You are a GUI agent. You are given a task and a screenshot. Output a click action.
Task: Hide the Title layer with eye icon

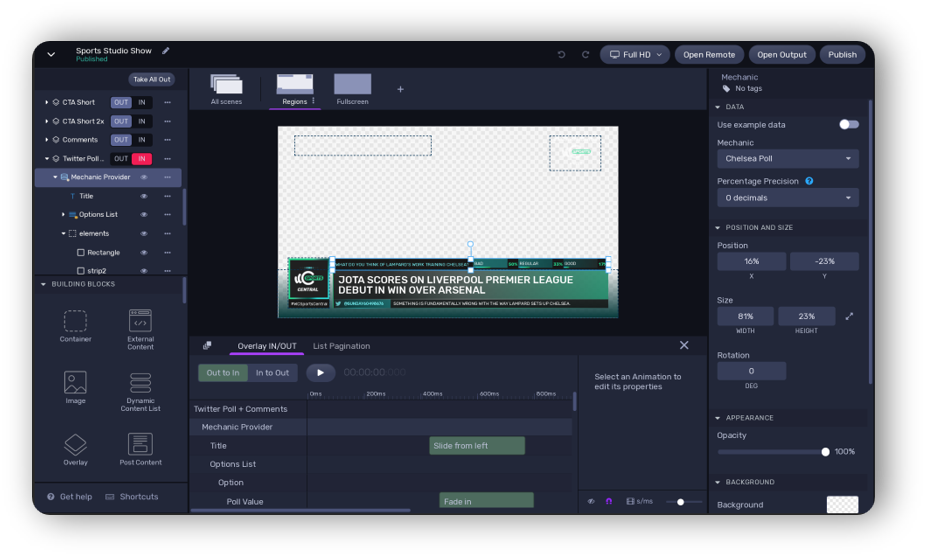pos(144,196)
